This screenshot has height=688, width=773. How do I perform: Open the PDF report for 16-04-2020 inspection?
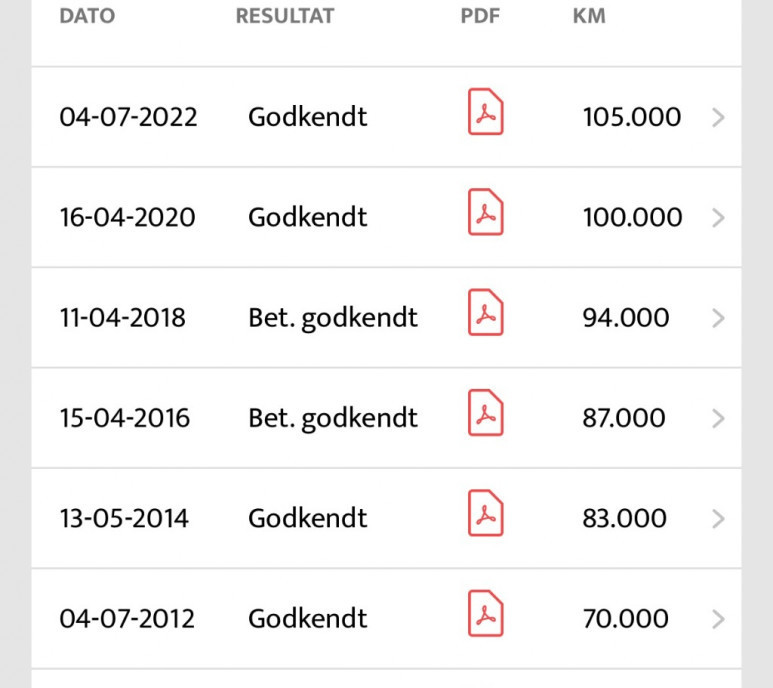pos(486,212)
